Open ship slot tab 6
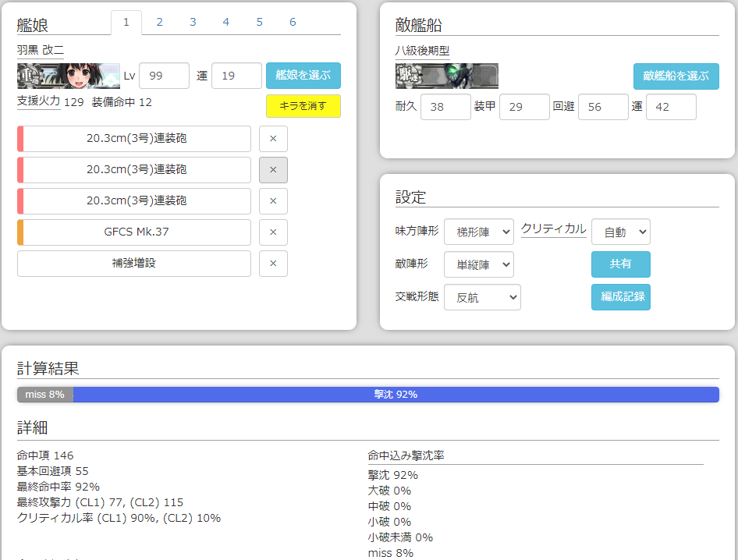738x560 pixels. (293, 22)
